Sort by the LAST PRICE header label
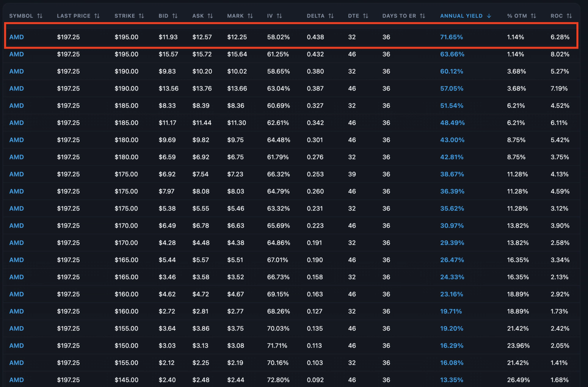Screen dimensions: 588x387 point(74,16)
